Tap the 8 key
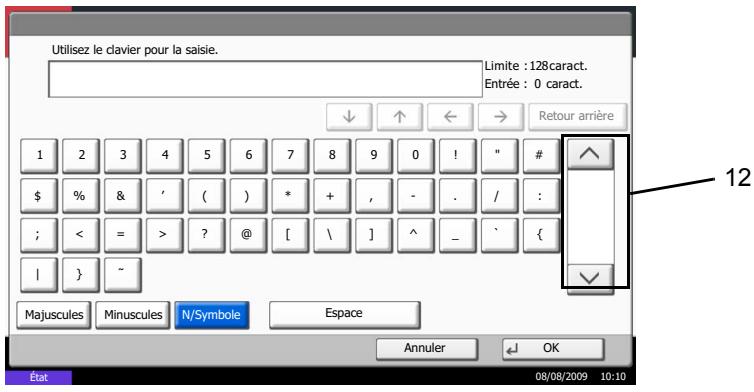 coord(332,156)
